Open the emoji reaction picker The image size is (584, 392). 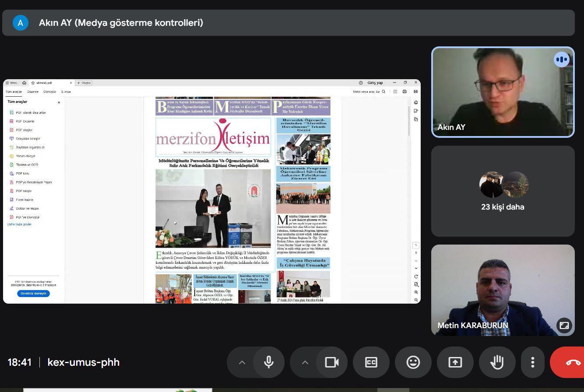pos(413,362)
